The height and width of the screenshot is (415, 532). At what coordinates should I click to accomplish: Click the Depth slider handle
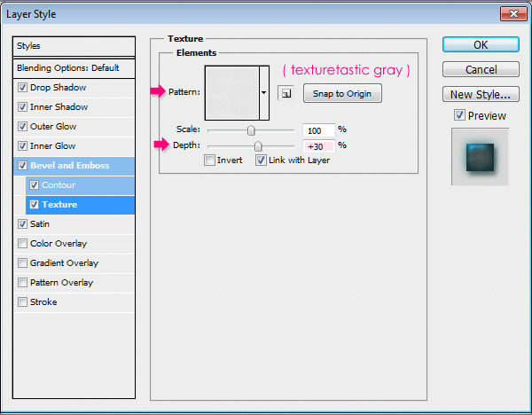coord(258,146)
